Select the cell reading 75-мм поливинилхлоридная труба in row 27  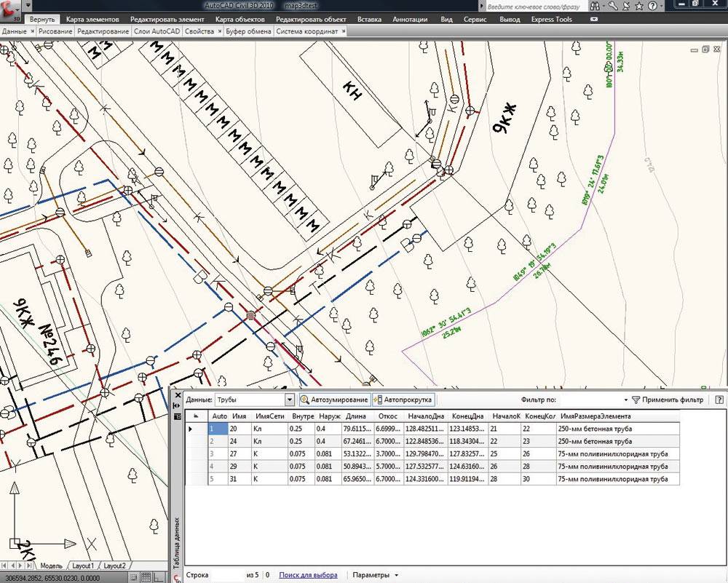617,454
